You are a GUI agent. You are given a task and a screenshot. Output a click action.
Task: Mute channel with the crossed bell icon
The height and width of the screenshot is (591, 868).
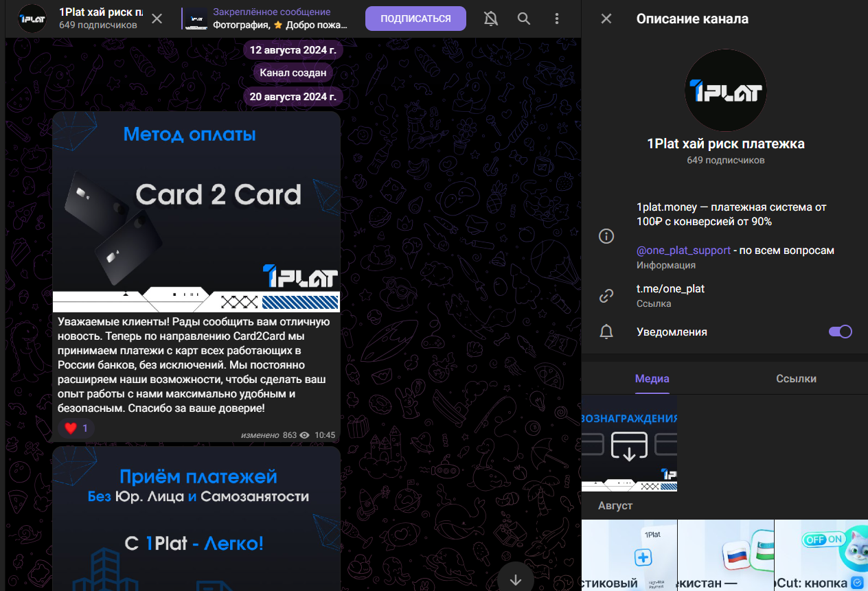pyautogui.click(x=491, y=19)
